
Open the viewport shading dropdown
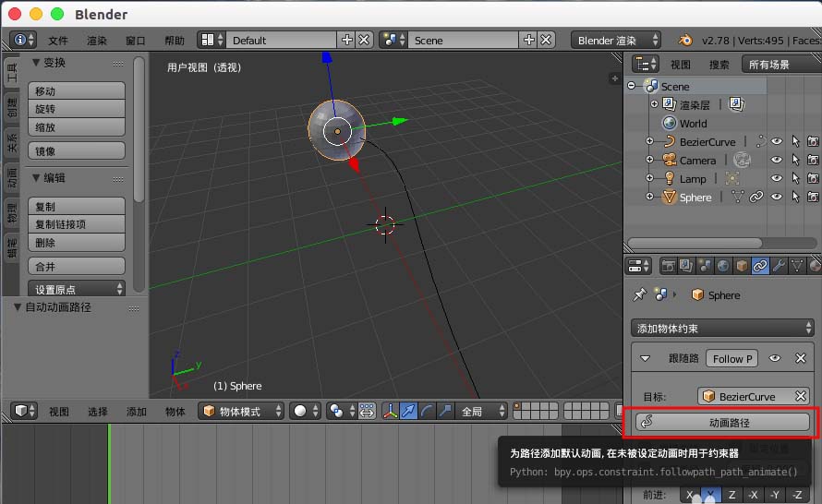tap(305, 412)
